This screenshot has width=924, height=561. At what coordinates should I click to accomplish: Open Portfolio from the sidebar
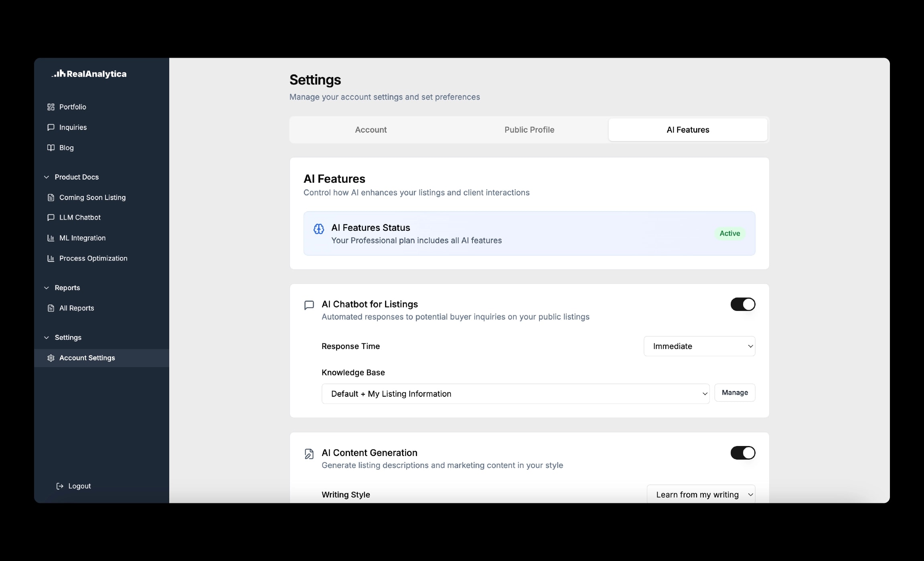(x=101, y=107)
